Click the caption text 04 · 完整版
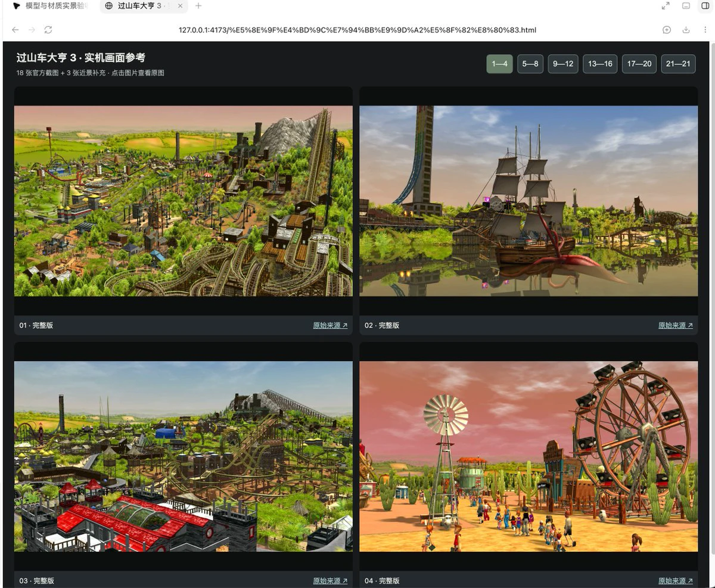 (x=382, y=581)
